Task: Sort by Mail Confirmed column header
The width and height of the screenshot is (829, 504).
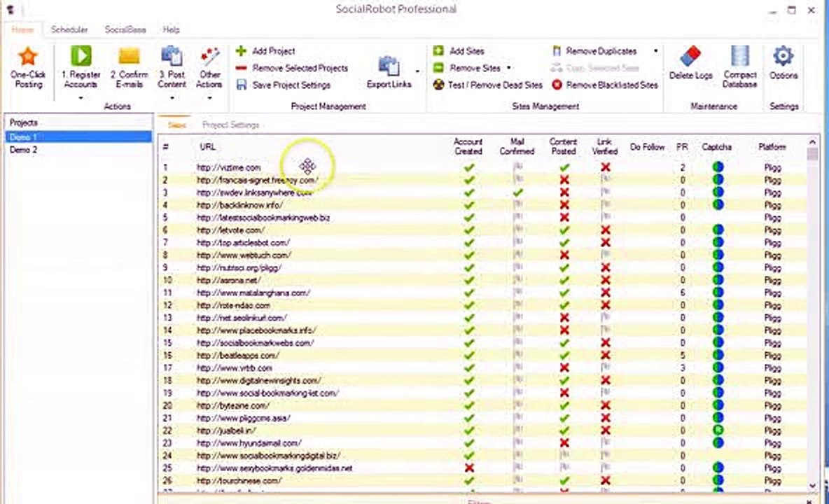Action: click(517, 146)
